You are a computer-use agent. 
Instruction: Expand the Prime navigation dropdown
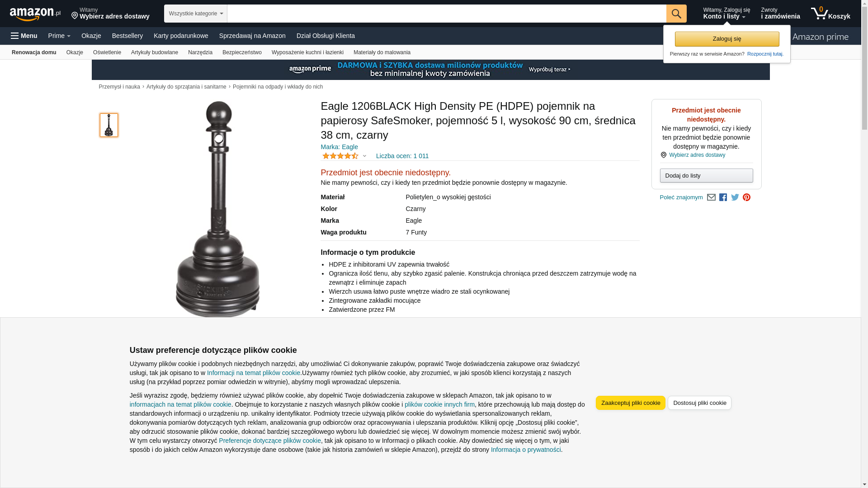click(59, 36)
